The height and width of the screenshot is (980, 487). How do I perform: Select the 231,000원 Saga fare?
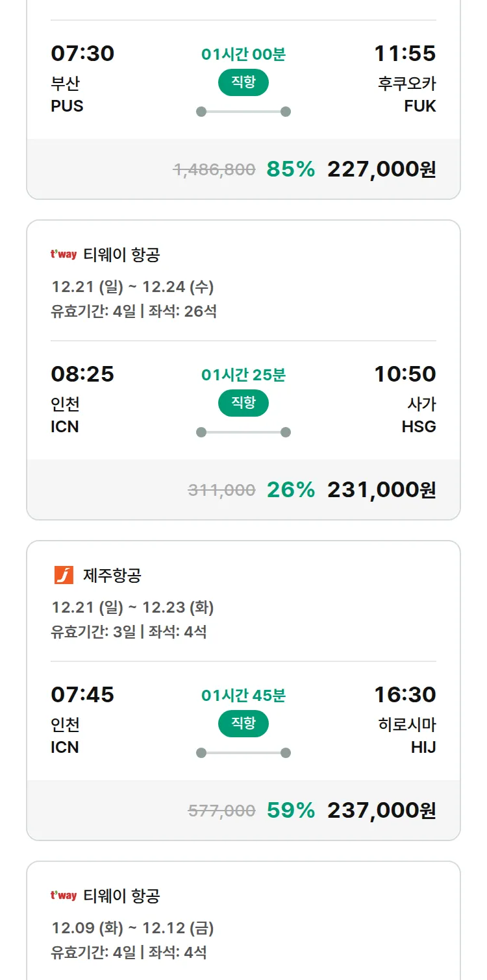[381, 490]
